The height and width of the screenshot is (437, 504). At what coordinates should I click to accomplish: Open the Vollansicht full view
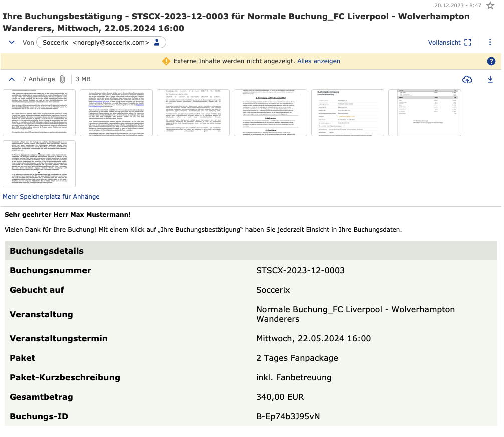pos(450,43)
